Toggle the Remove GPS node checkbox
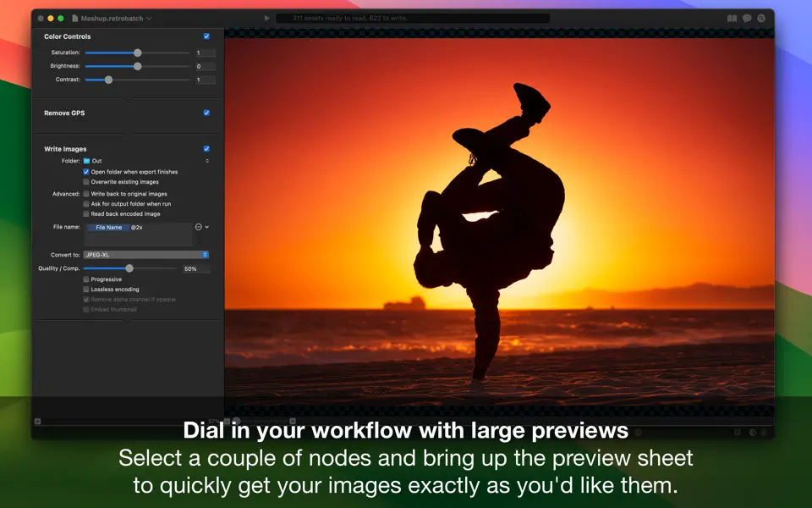This screenshot has height=508, width=812. click(206, 113)
